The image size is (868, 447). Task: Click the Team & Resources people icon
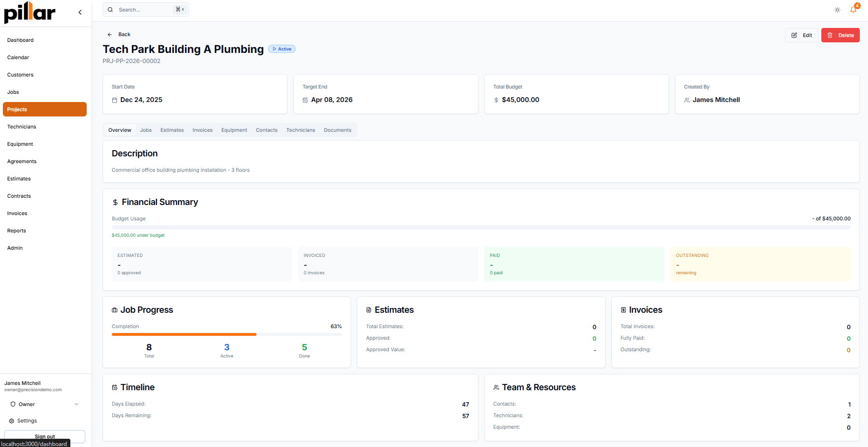496,388
